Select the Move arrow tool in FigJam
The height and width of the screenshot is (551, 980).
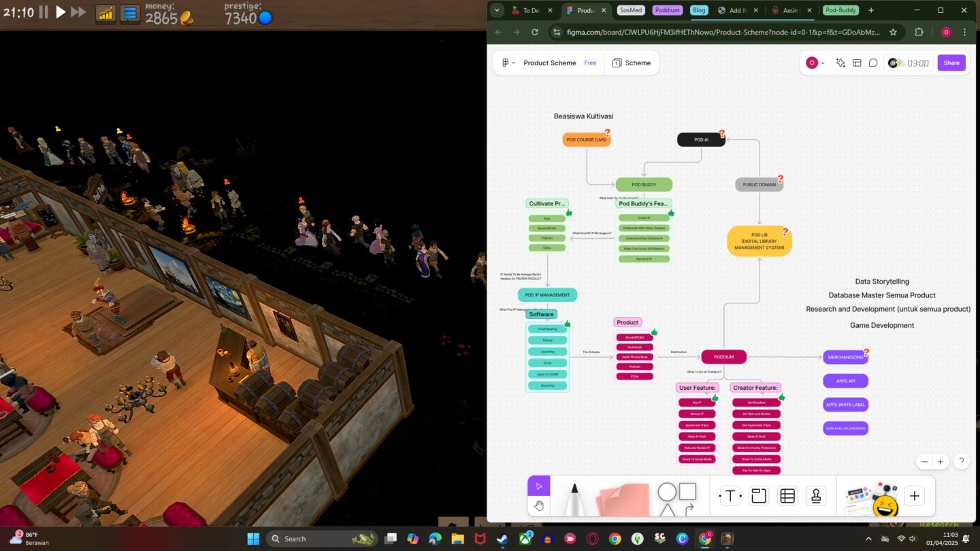[539, 486]
